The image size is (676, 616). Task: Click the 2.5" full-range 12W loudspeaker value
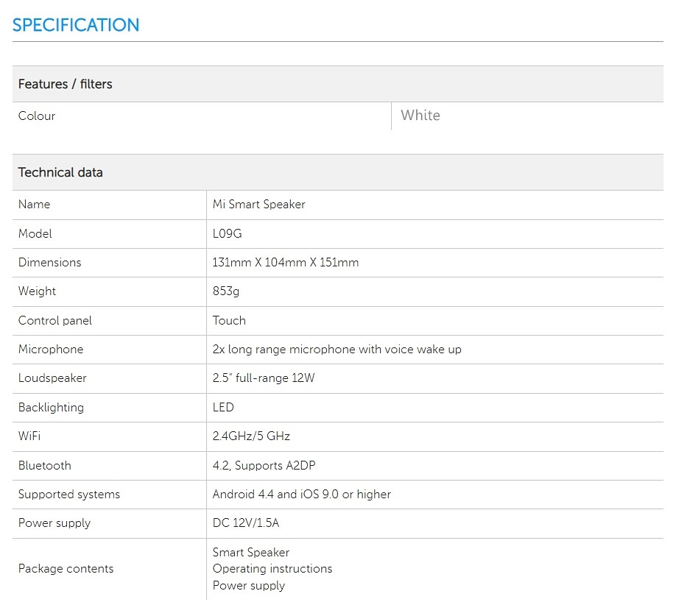(x=264, y=378)
